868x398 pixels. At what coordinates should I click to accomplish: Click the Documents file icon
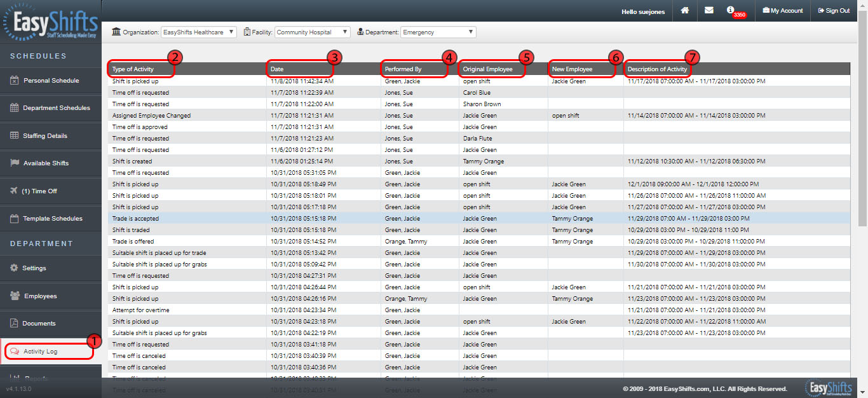tap(14, 324)
